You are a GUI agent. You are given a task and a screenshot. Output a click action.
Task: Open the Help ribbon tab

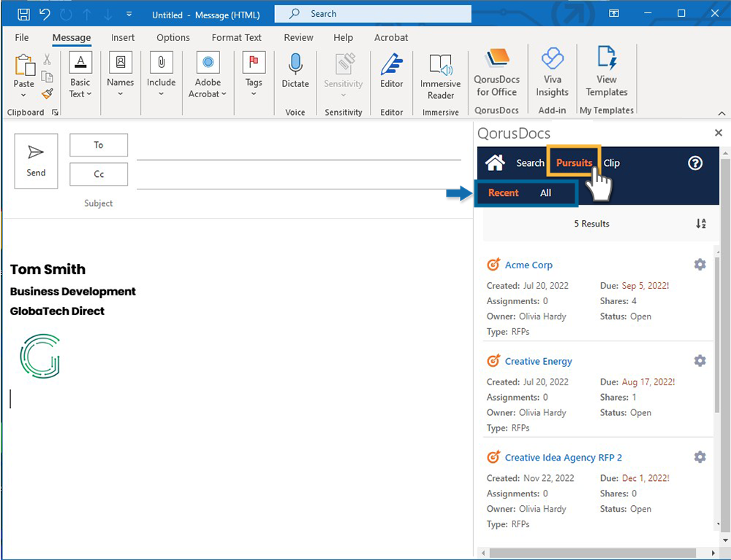tap(343, 38)
